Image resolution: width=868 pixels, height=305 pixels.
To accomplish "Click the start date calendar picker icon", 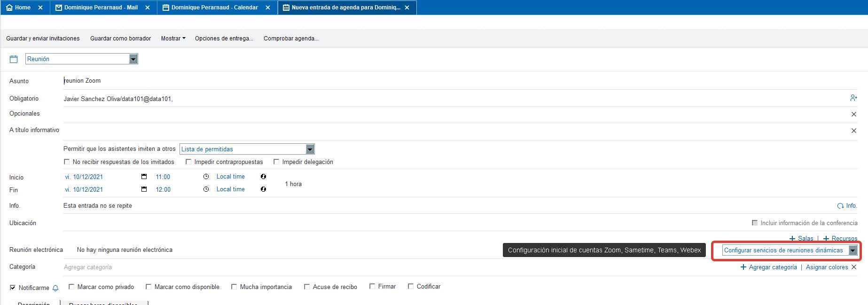I will point(144,177).
